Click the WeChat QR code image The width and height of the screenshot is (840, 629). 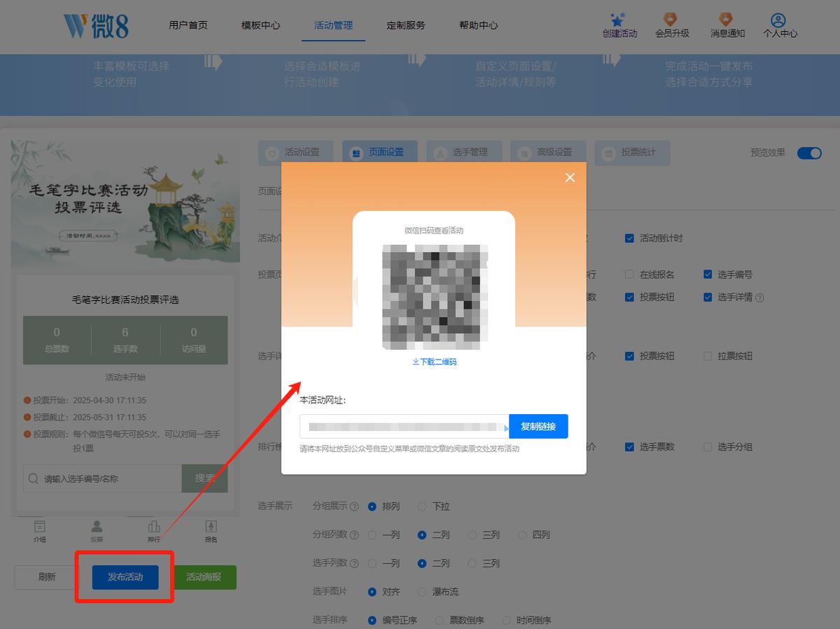[x=434, y=296]
